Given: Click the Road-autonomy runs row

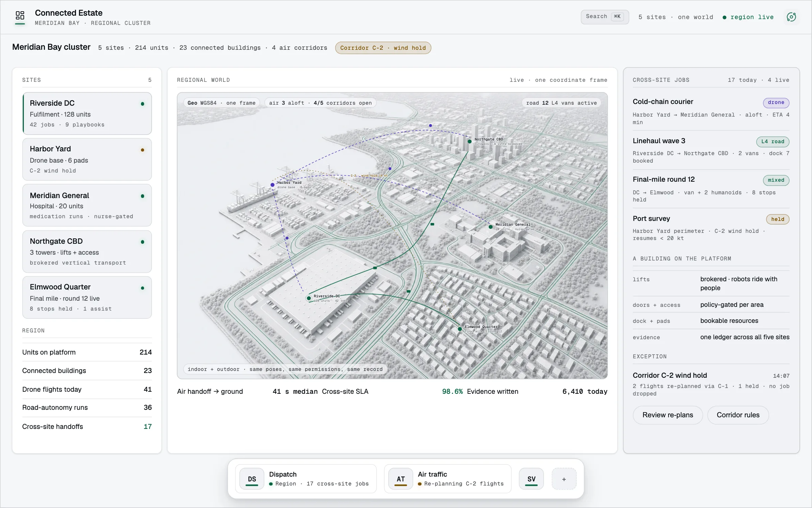Looking at the screenshot, I should (87, 407).
